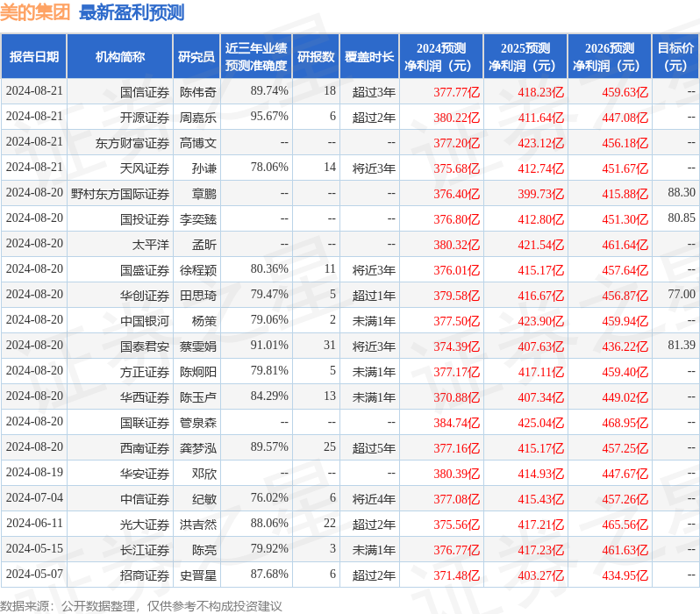Click researcher 章鹏
Image resolution: width=700 pixels, height=614 pixels.
coord(204,194)
